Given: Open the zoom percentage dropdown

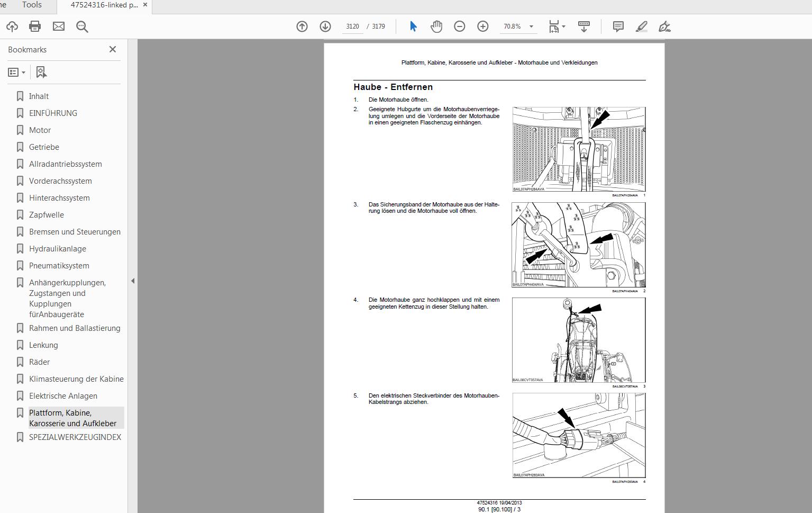Looking at the screenshot, I should [x=532, y=26].
